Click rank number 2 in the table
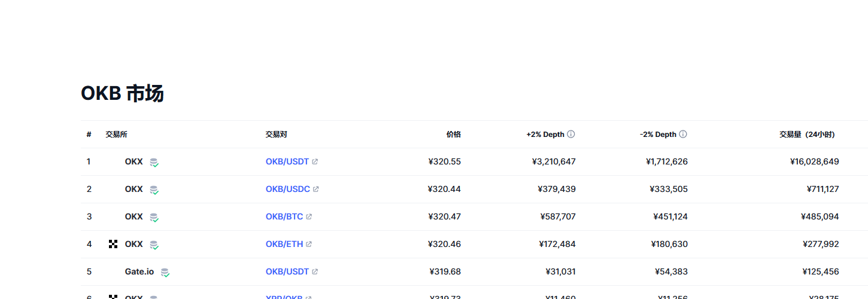 point(89,189)
